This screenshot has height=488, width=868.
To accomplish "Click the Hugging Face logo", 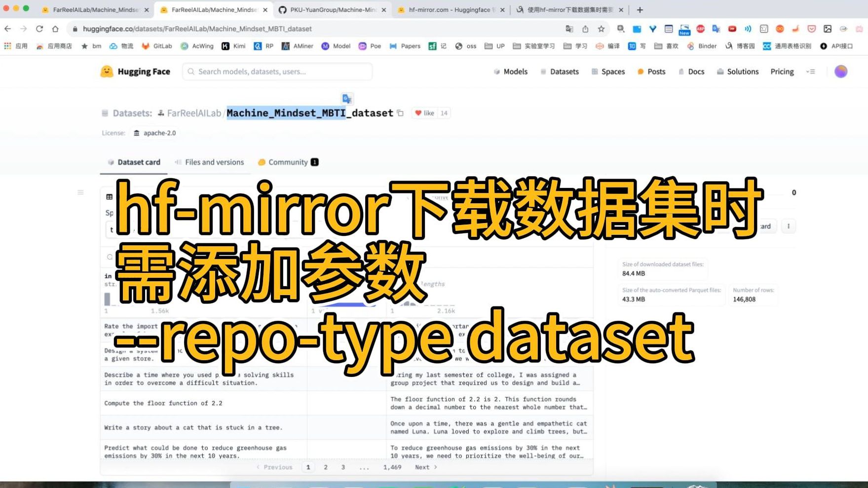I will point(135,72).
